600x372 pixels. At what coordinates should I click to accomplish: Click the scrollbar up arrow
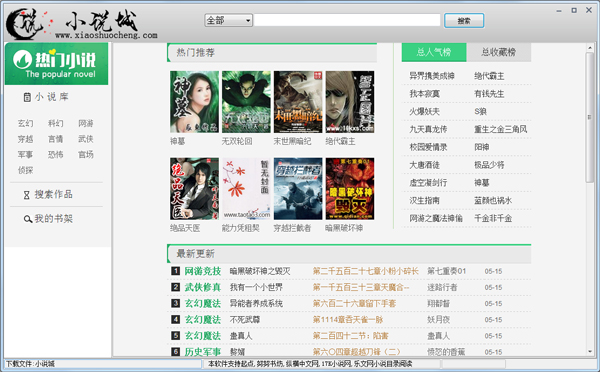[589, 47]
